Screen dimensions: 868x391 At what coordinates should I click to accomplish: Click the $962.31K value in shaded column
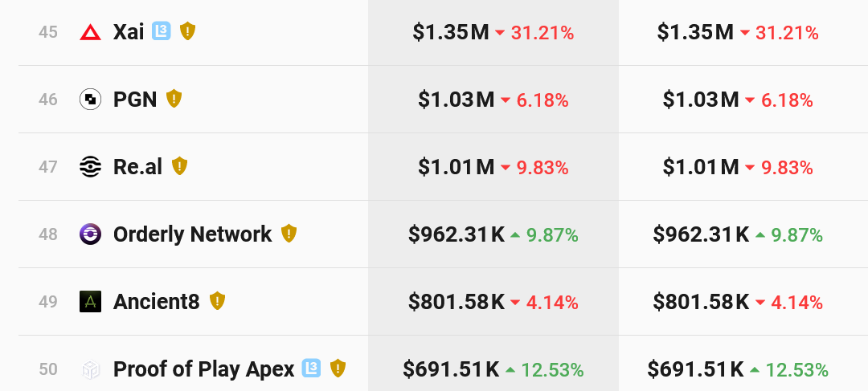tap(457, 235)
